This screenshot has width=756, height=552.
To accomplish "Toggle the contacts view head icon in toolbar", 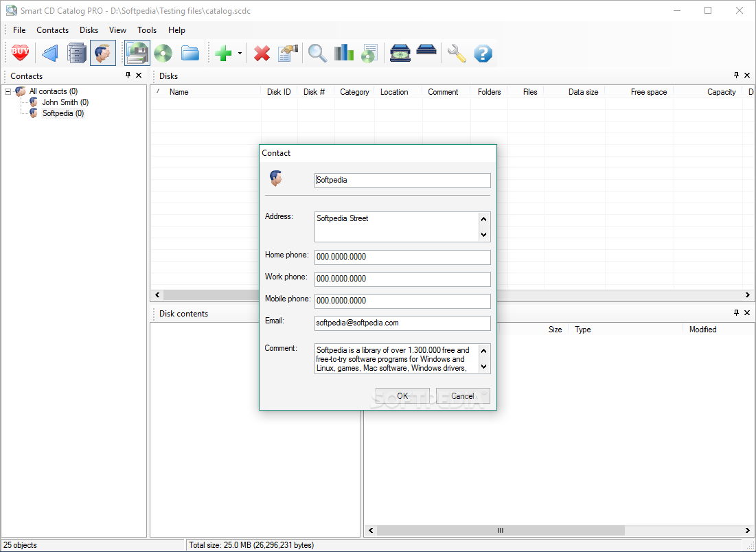I will (103, 53).
